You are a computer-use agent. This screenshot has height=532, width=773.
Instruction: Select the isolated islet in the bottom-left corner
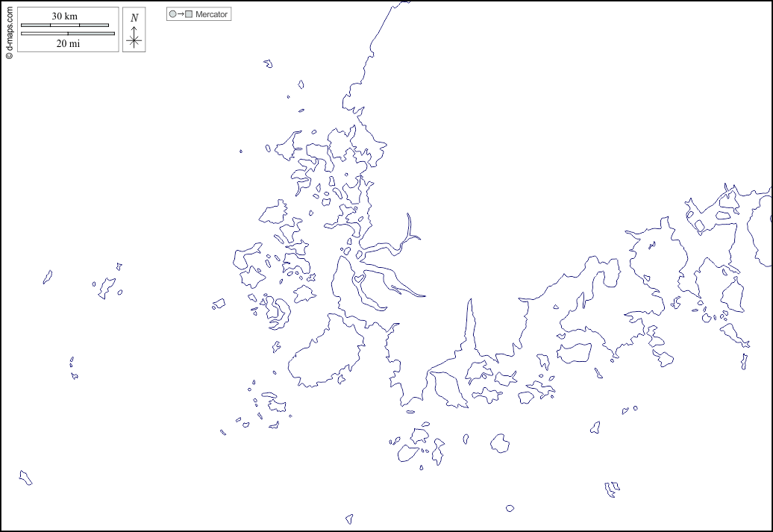tap(25, 478)
